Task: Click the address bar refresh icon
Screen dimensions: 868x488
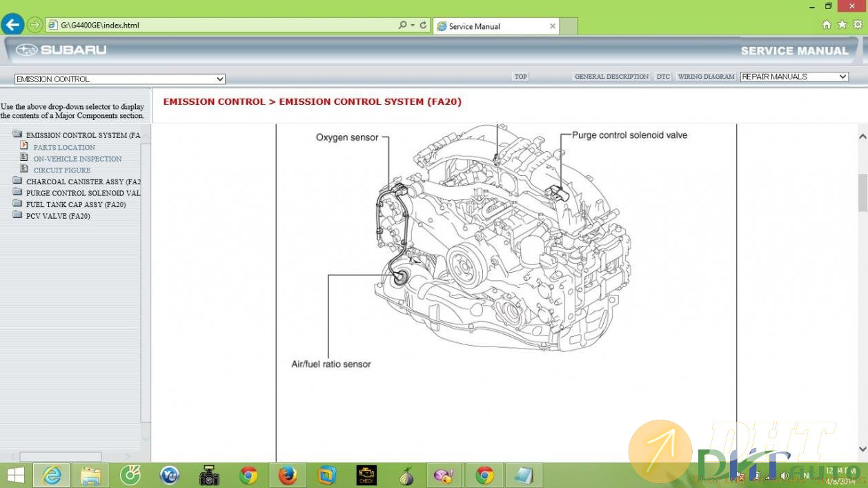Action: click(x=423, y=26)
